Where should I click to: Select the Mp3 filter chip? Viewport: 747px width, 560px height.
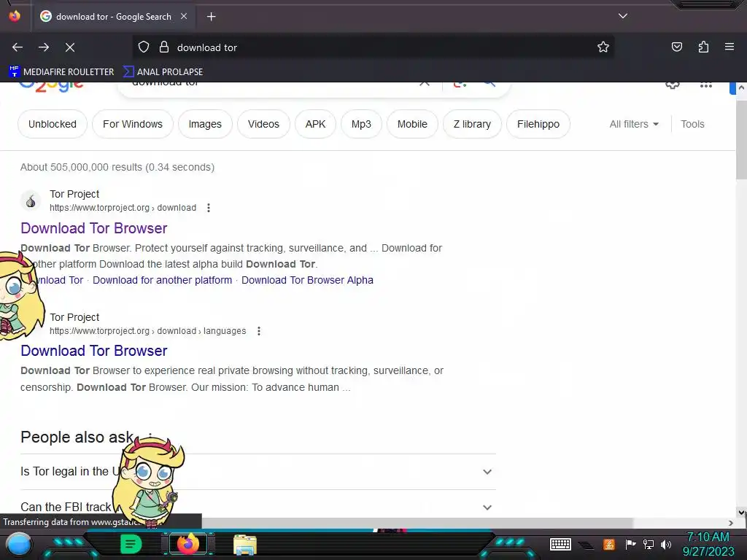pyautogui.click(x=361, y=124)
